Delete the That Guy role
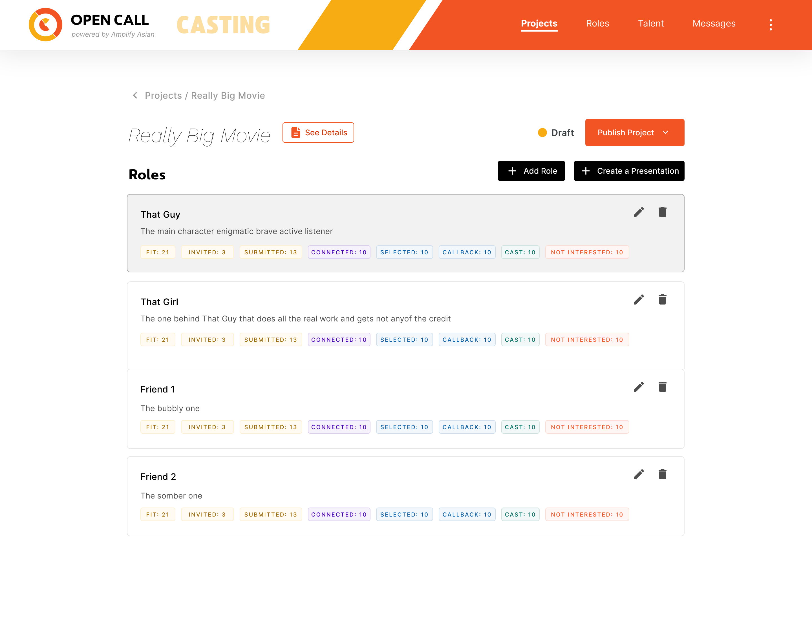The height and width of the screenshot is (644, 812). (662, 212)
